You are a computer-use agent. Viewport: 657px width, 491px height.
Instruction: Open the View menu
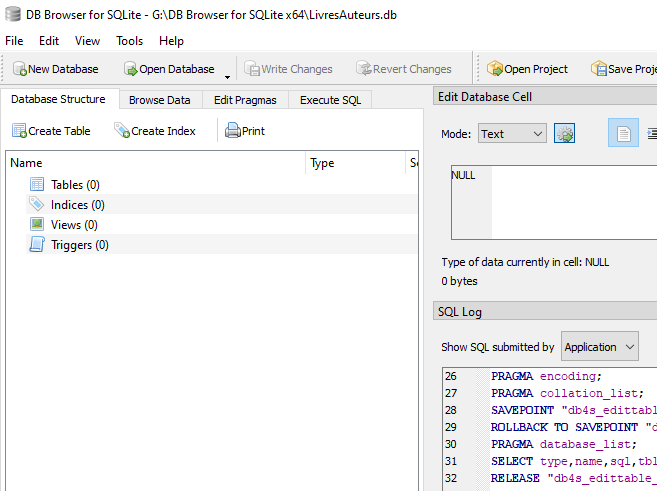[87, 41]
